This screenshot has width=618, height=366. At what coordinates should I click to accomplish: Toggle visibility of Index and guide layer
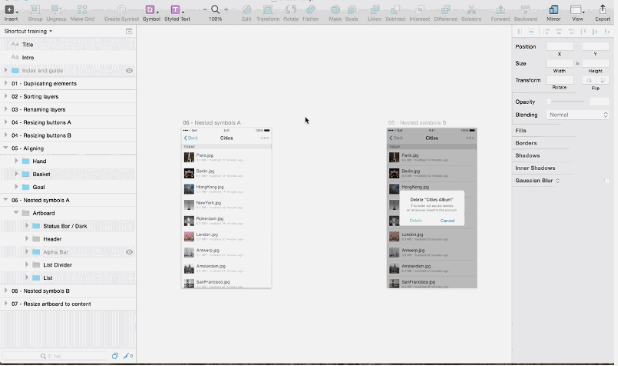click(x=129, y=71)
